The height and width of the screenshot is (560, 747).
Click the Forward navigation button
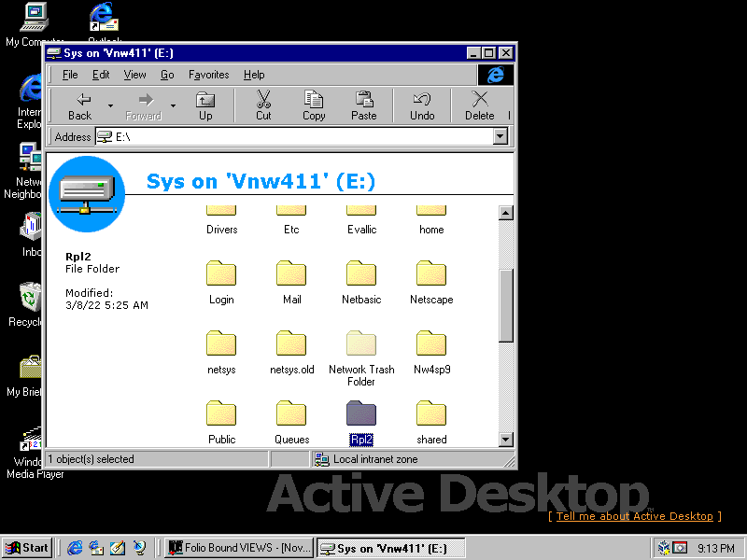pyautogui.click(x=144, y=105)
